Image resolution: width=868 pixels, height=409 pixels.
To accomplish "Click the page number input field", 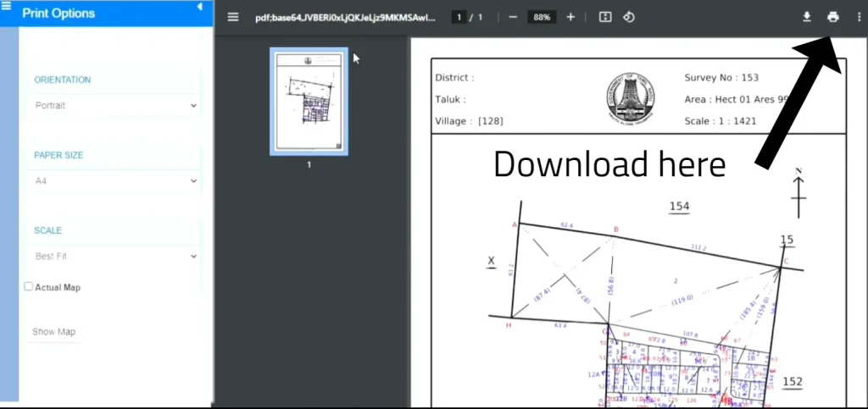I will [459, 17].
